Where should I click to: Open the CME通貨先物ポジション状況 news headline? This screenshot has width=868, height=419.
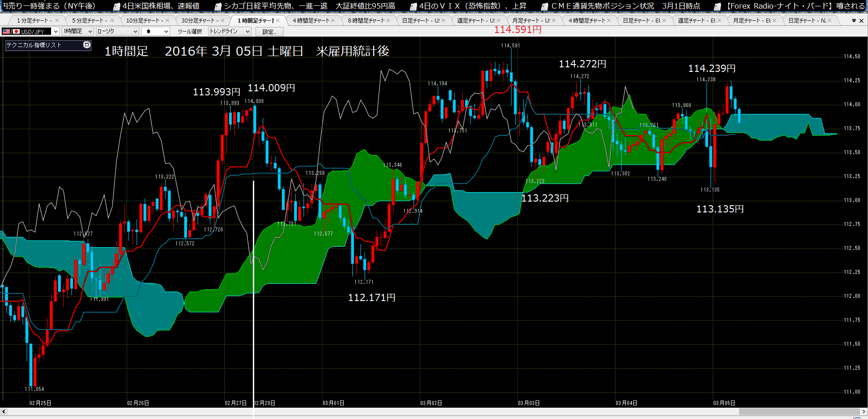(x=626, y=6)
